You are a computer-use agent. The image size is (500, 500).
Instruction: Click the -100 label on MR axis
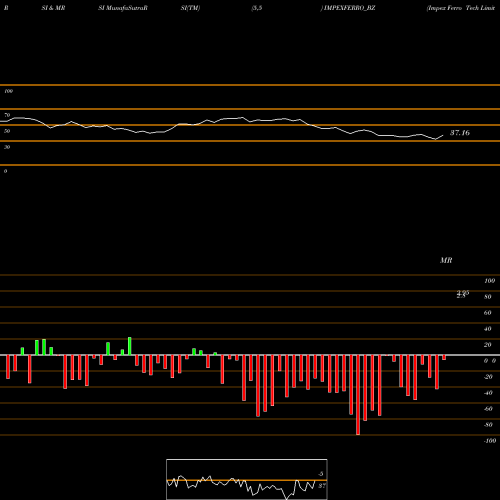(490, 441)
